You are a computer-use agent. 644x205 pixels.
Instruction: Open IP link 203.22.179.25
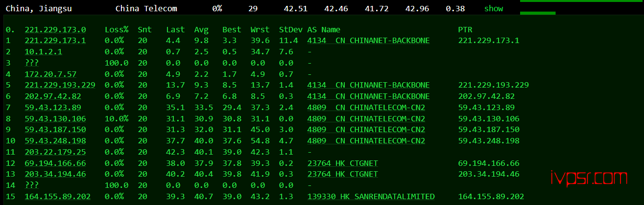(x=55, y=152)
